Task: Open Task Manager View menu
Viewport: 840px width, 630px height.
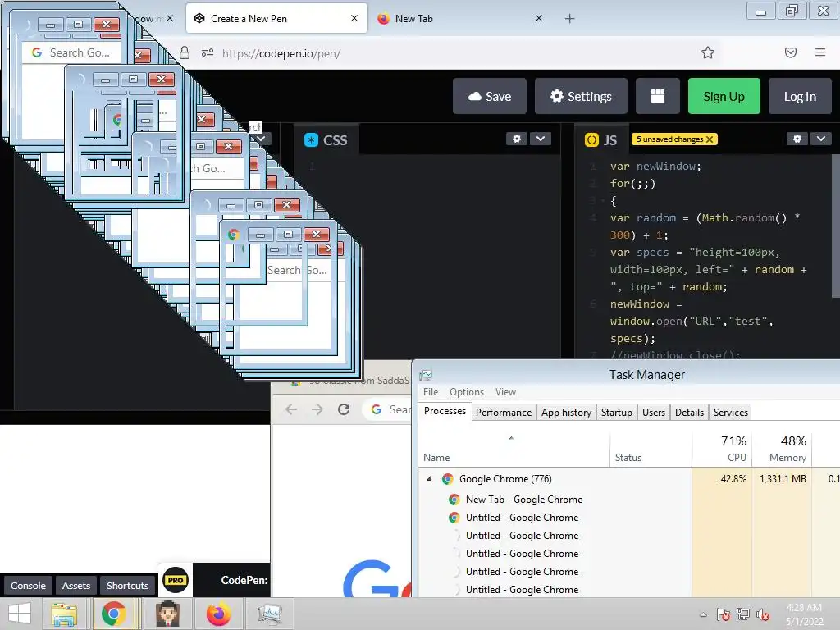Action: pos(505,392)
